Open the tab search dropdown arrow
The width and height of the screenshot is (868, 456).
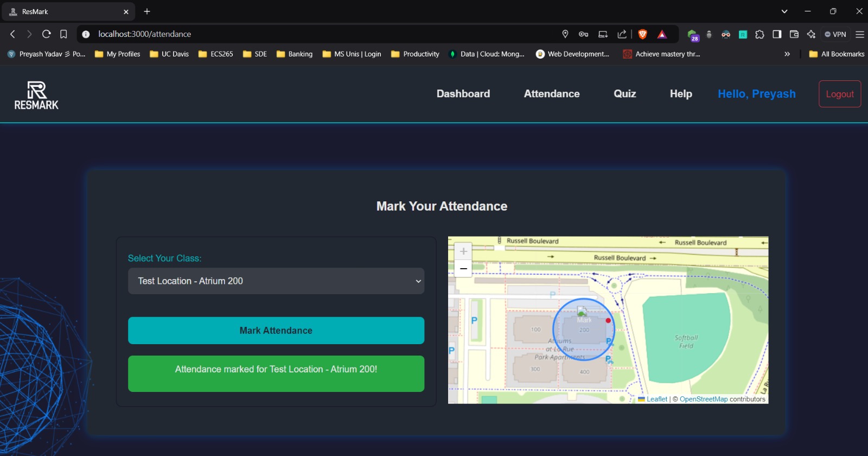[x=784, y=11]
